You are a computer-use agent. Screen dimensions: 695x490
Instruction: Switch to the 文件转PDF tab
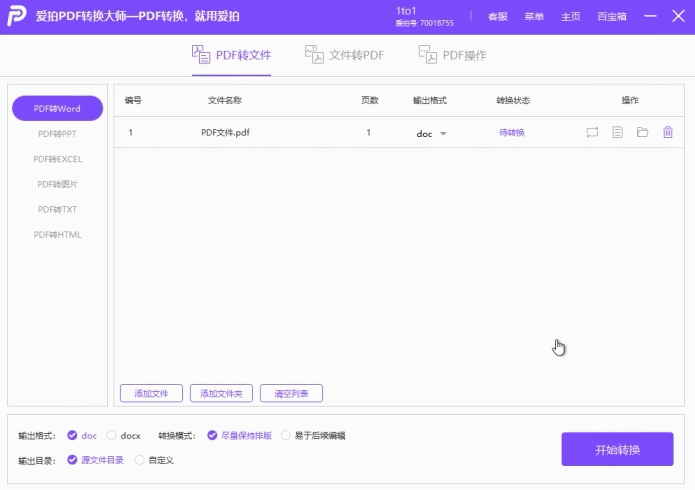click(x=344, y=55)
